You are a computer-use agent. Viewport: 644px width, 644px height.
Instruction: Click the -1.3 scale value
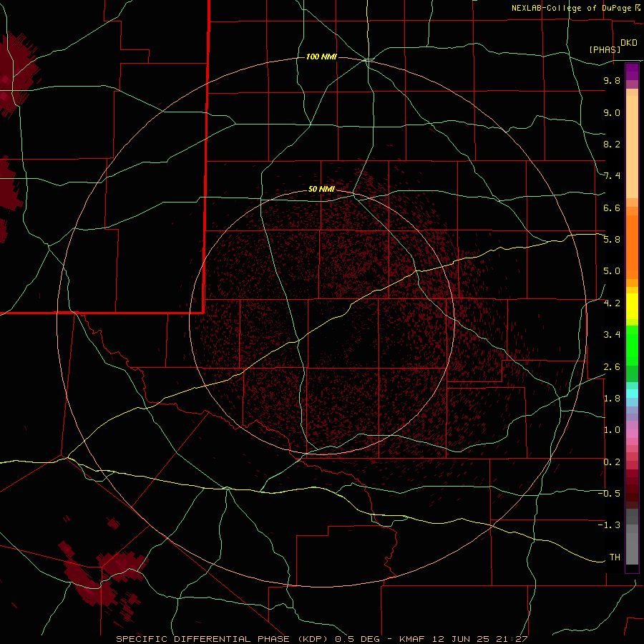point(609,525)
